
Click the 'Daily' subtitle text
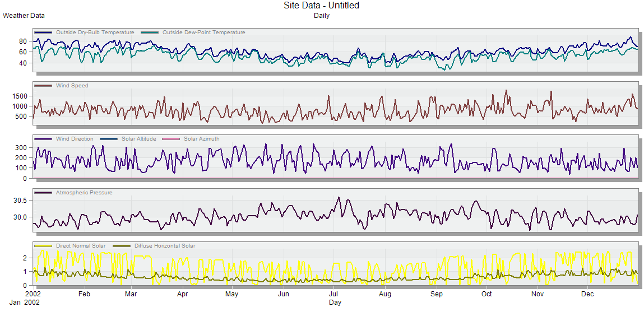(x=322, y=16)
